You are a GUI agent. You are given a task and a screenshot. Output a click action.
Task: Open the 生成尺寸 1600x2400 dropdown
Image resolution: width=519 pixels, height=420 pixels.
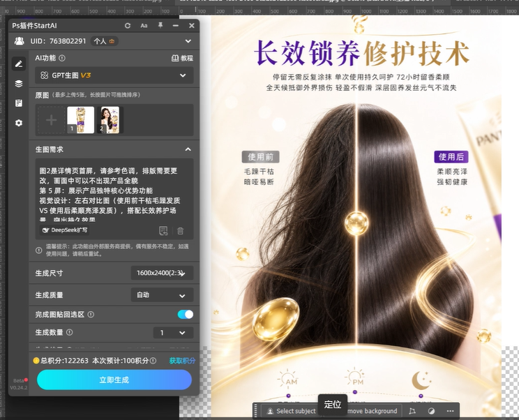coord(162,273)
